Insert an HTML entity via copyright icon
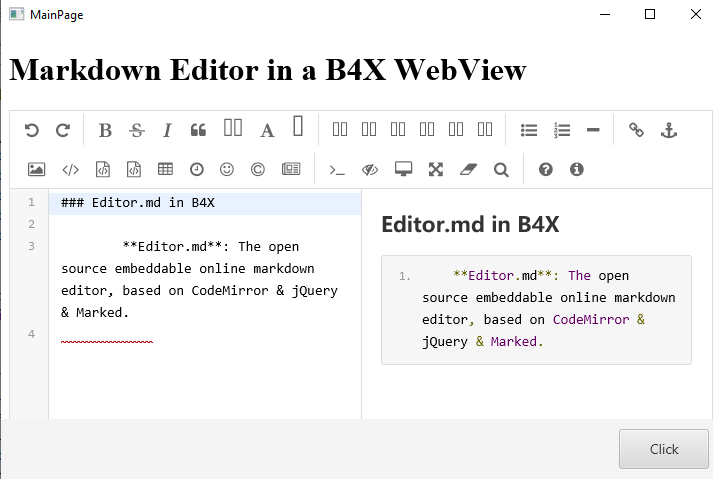 point(257,170)
